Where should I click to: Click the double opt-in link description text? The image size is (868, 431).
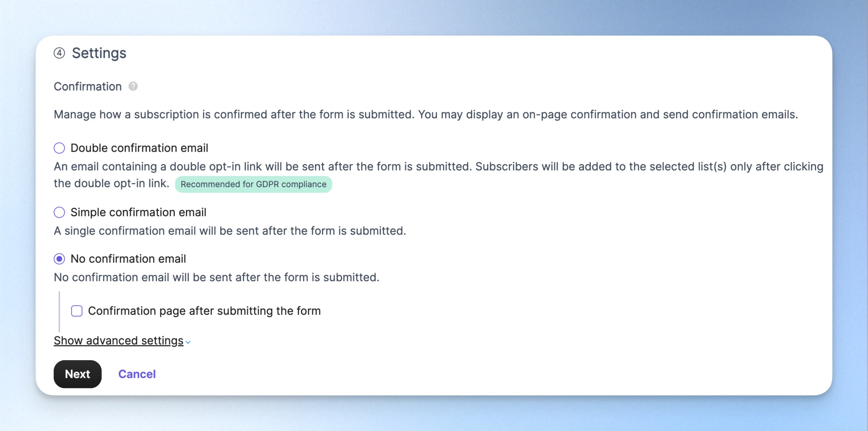pos(438,175)
